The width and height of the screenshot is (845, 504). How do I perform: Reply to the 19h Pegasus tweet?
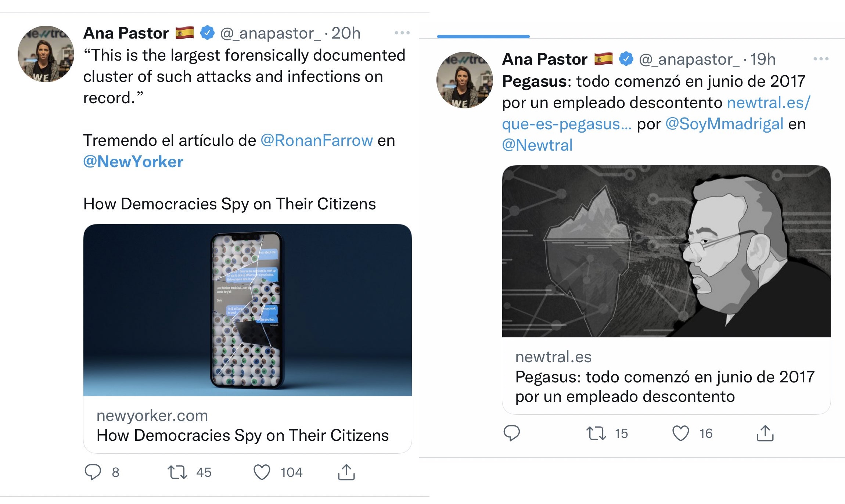511,433
